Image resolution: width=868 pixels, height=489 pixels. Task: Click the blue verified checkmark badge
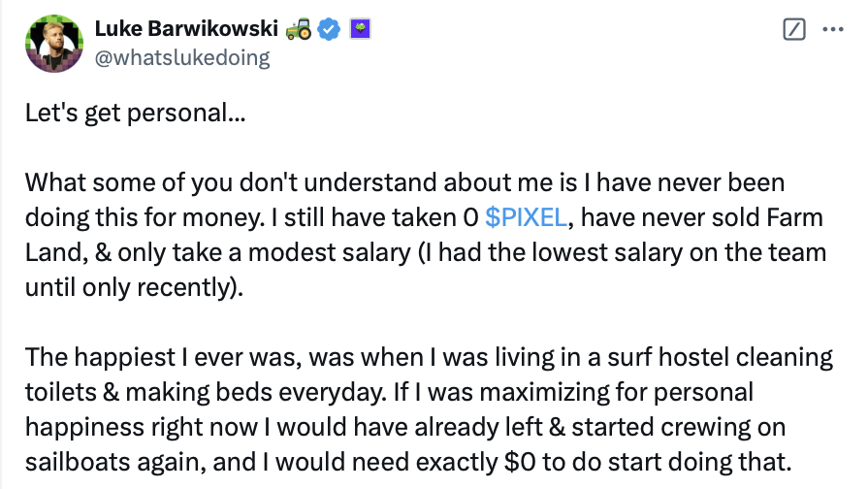point(329,29)
